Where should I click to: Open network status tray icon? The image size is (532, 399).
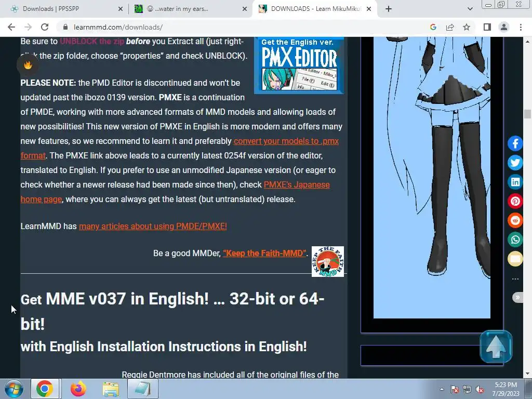coord(467,390)
